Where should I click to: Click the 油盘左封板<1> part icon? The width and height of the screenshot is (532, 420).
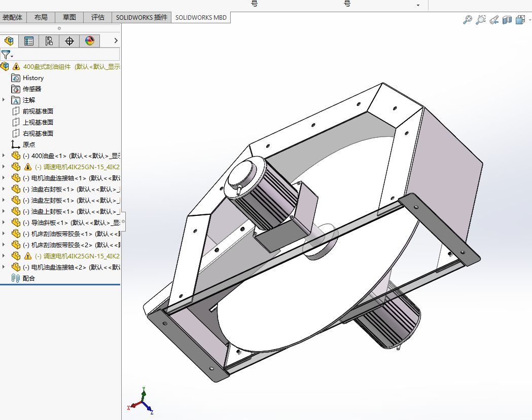click(16, 200)
